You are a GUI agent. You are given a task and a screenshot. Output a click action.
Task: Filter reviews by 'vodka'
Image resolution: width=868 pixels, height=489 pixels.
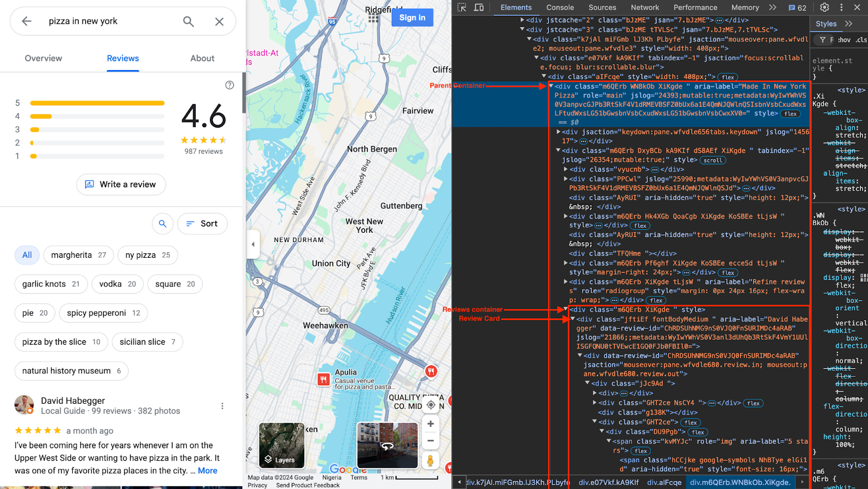[118, 284]
